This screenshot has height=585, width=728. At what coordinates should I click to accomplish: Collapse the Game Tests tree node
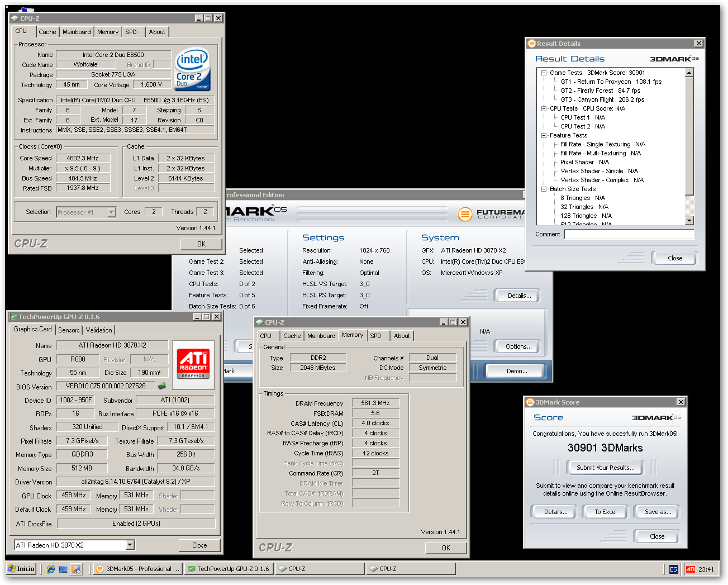[544, 73]
